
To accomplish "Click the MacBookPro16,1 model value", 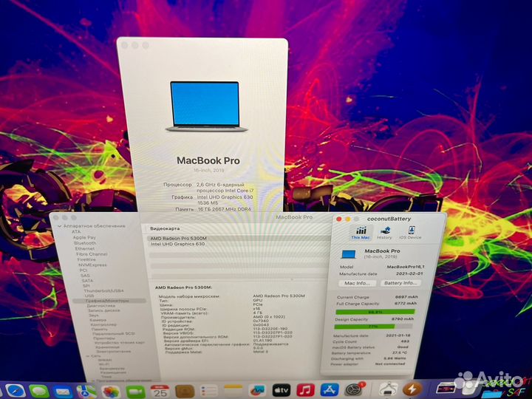I will coord(406,267).
